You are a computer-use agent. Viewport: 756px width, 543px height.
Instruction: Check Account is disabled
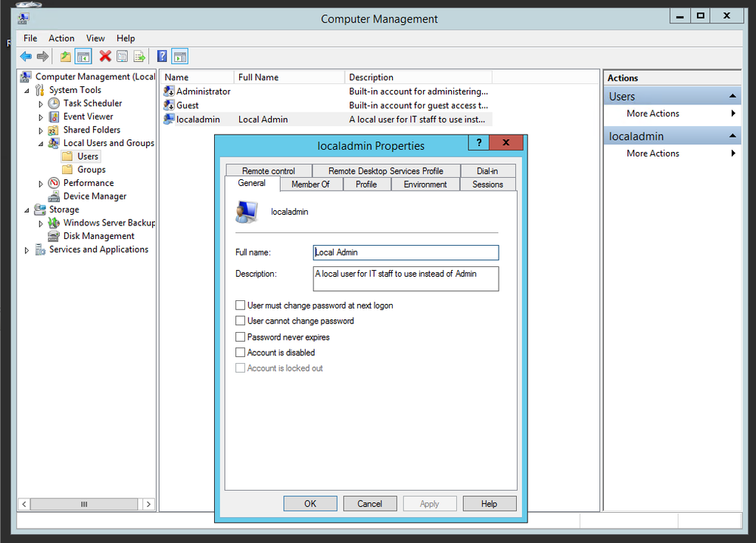coord(240,352)
